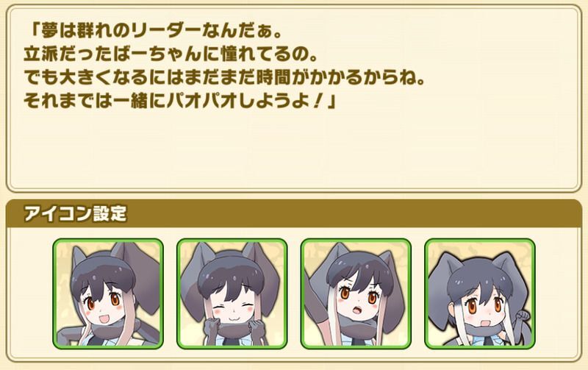
Task: Click the brown アイコン設定 title bar
Action: 294,213
